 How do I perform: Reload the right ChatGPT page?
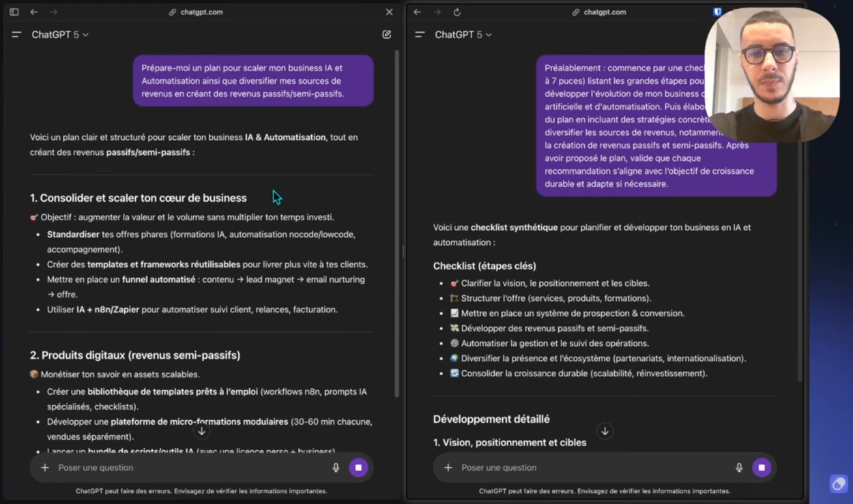coord(457,12)
